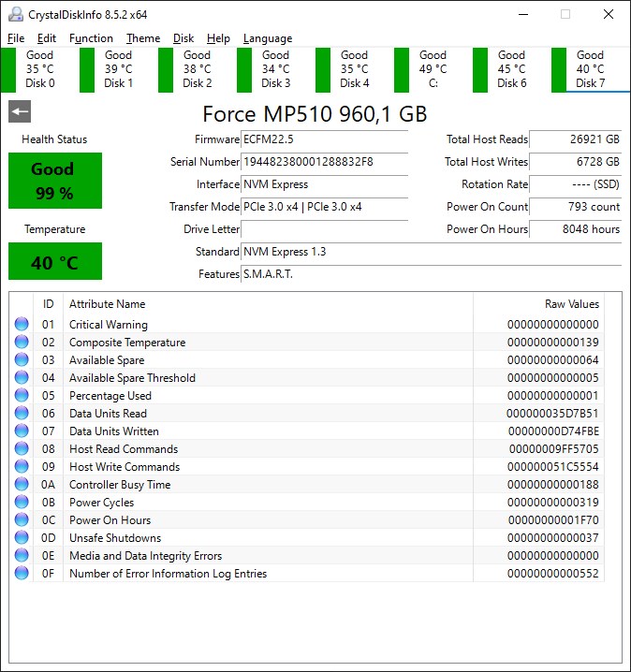Click the Total Host Reads value 26921 GB
Image resolution: width=631 pixels, height=672 pixels.
[575, 139]
